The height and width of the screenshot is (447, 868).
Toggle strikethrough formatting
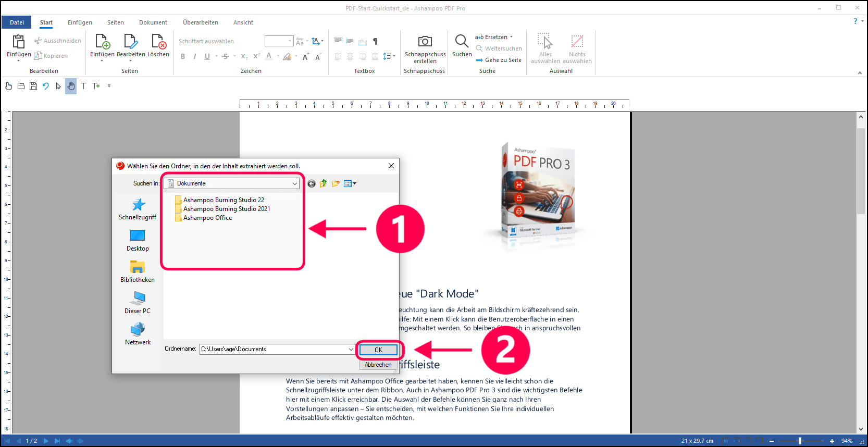click(226, 56)
